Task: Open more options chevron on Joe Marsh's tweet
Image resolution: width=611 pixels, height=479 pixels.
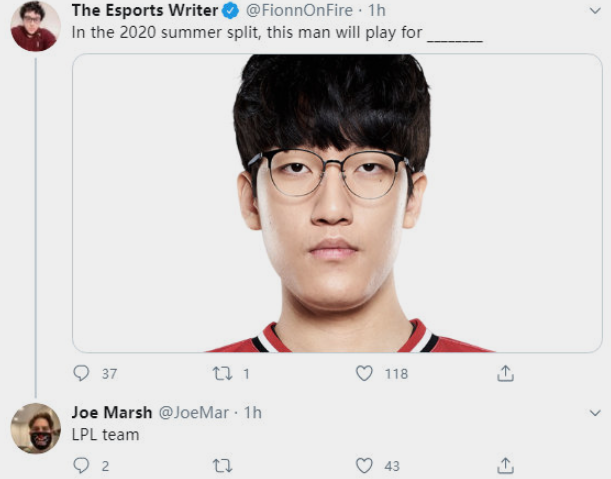Action: (x=595, y=412)
